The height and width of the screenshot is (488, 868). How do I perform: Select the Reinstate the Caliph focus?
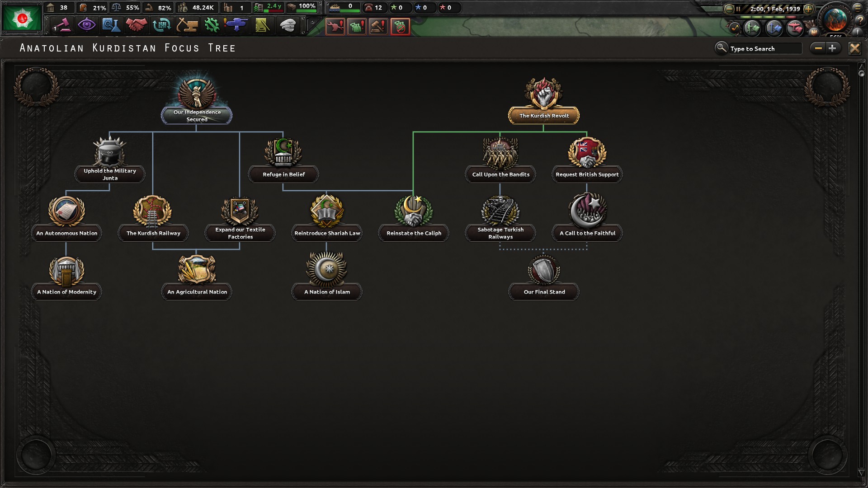414,233
